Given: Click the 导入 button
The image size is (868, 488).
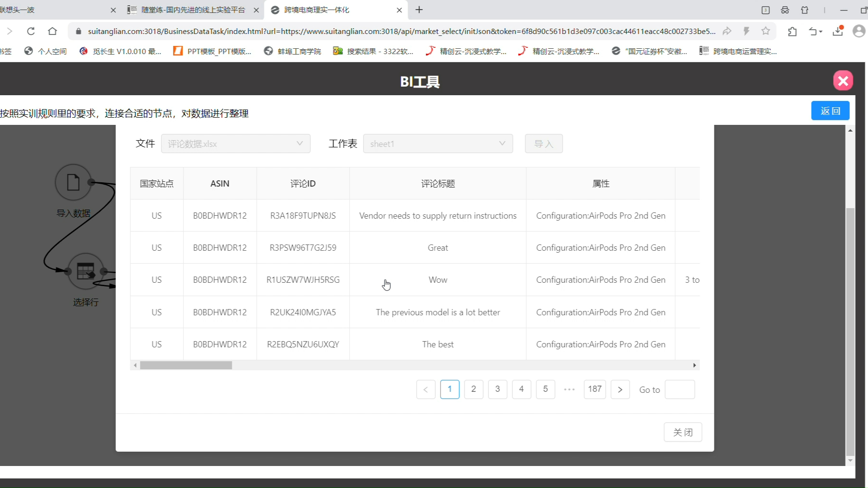Looking at the screenshot, I should coord(544,144).
